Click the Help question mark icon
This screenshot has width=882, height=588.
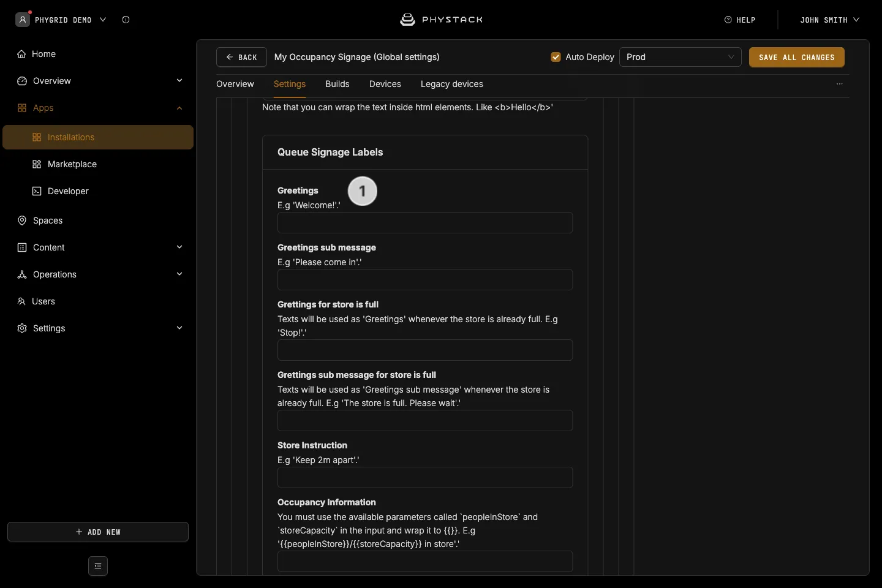[728, 20]
